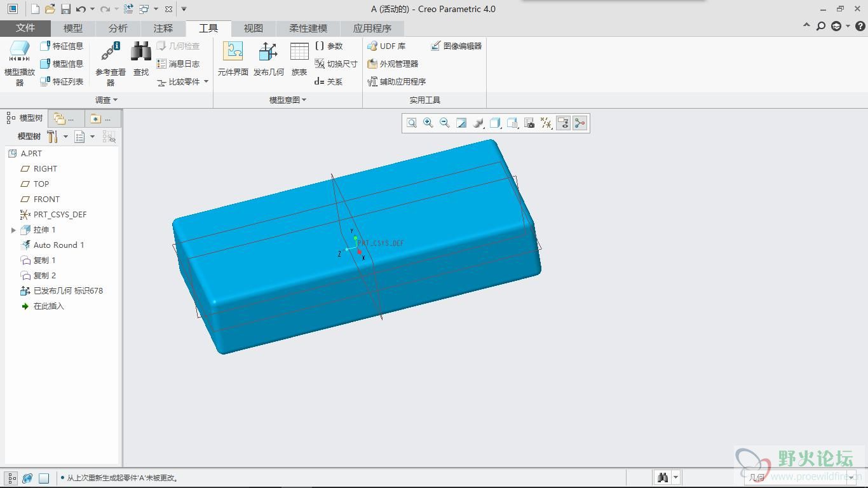
Task: Open display style shading options icon
Action: (x=478, y=123)
